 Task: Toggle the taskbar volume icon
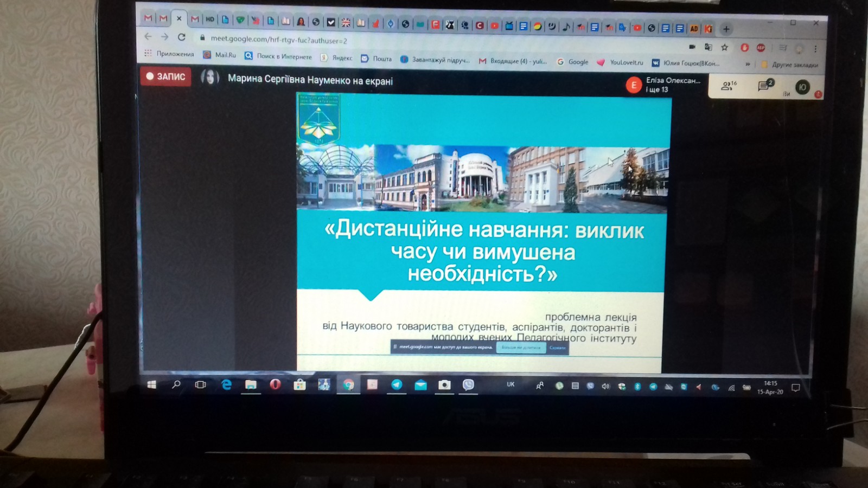(x=605, y=386)
